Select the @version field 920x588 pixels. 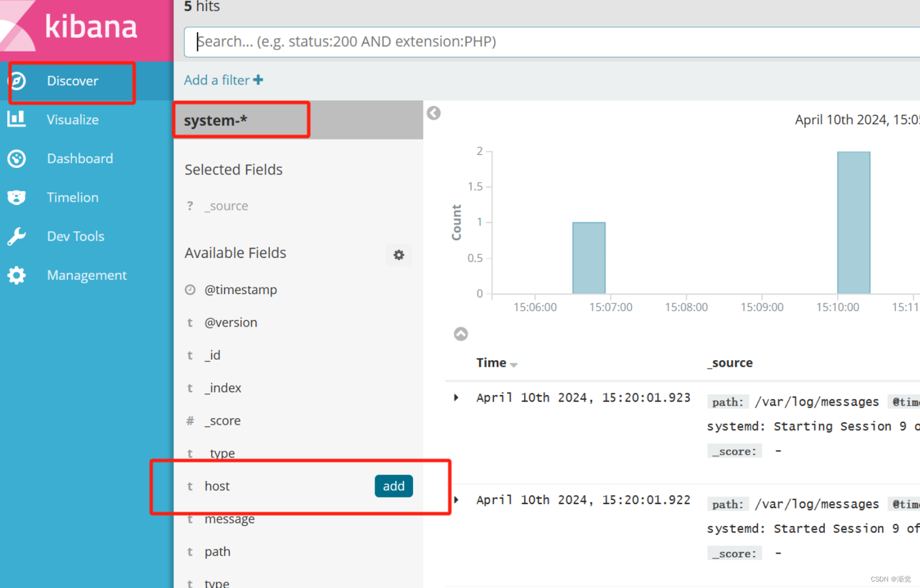point(231,322)
